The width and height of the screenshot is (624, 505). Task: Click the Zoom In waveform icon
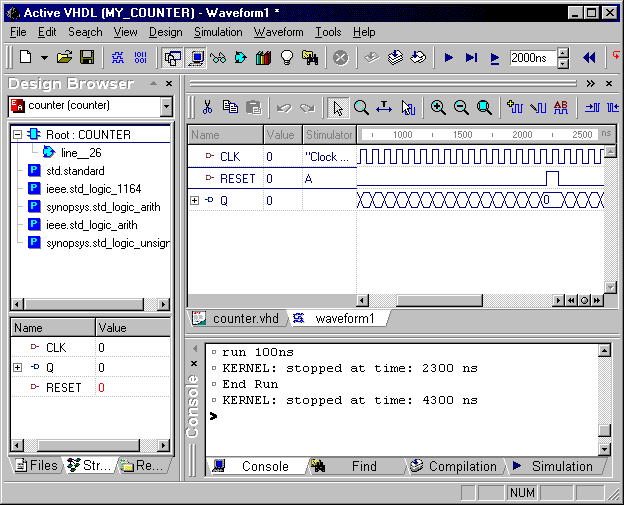(438, 108)
